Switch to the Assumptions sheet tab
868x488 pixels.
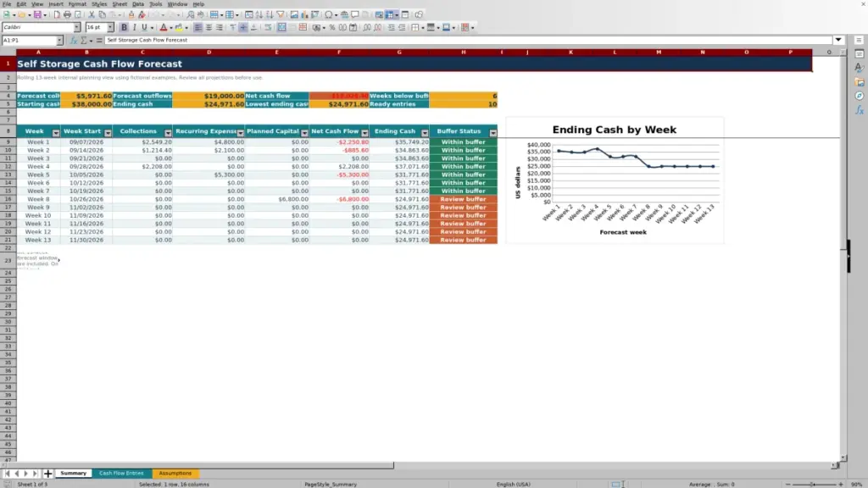pyautogui.click(x=175, y=474)
